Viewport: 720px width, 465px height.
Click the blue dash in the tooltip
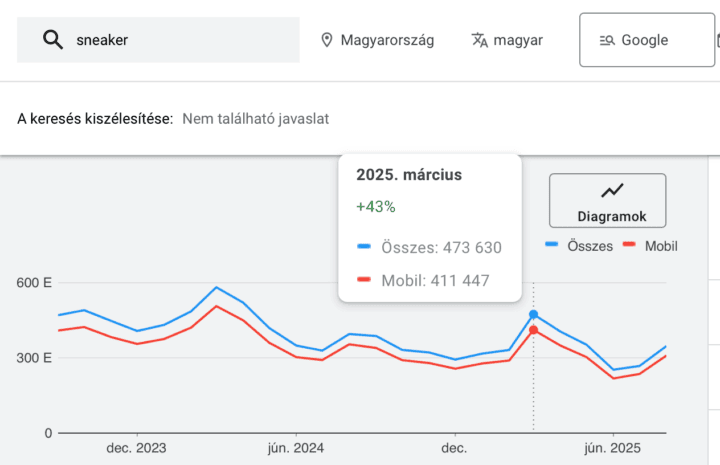pyautogui.click(x=364, y=247)
